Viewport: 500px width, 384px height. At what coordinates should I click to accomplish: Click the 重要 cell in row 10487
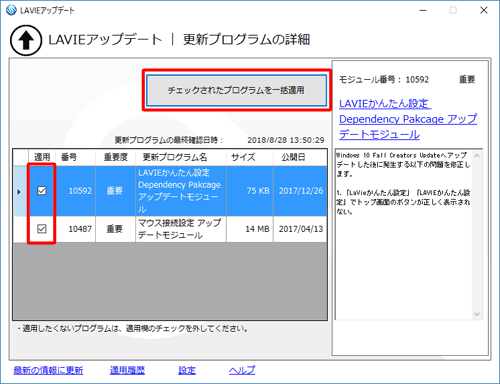116,229
